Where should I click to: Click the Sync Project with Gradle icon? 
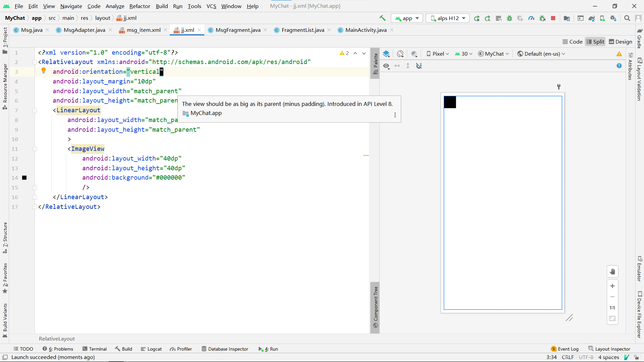pyautogui.click(x=592, y=18)
